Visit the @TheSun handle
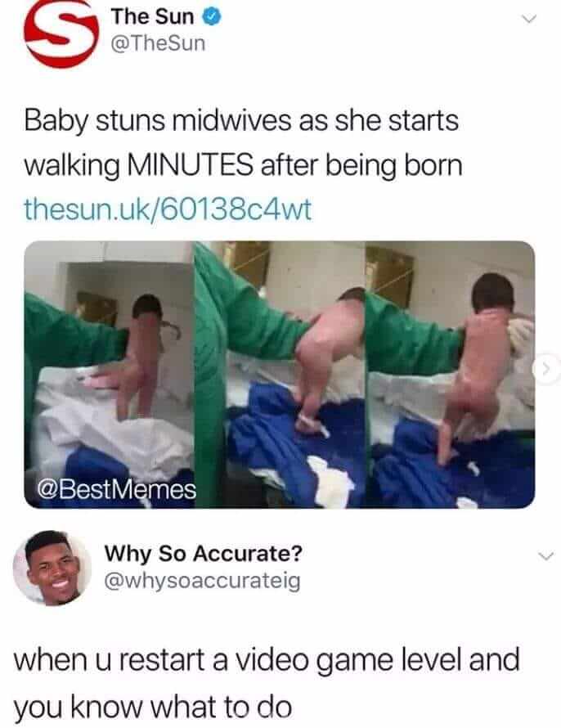561x728 pixels. tap(158, 43)
